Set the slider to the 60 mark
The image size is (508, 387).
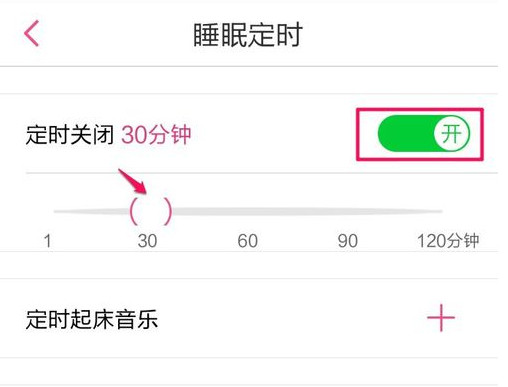[x=248, y=211]
